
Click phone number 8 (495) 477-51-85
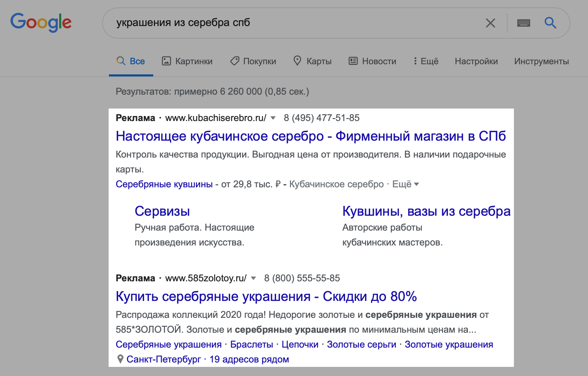[x=322, y=118]
